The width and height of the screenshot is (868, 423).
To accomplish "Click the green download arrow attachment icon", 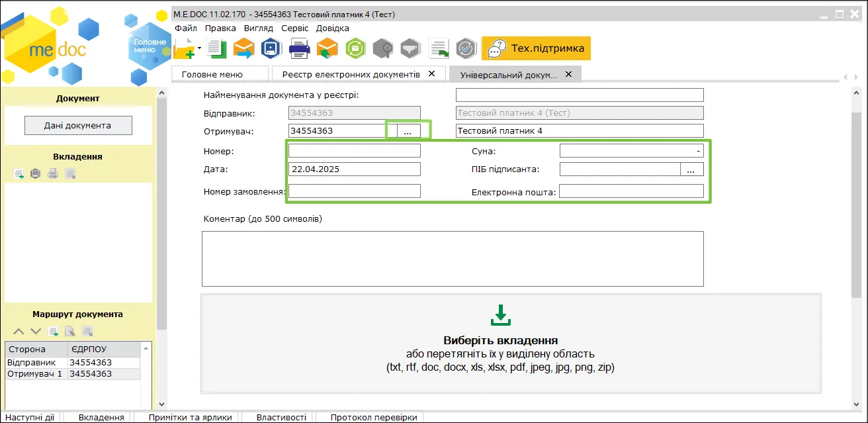I will 501,315.
